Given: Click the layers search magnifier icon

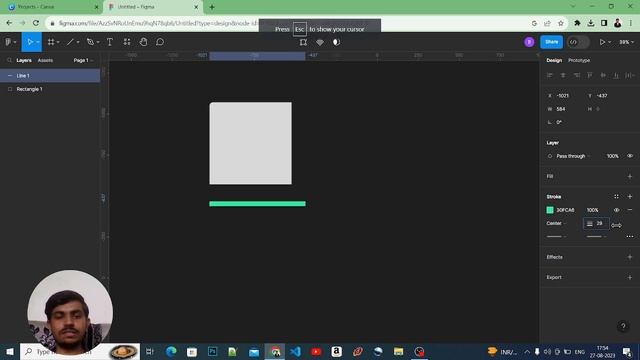Looking at the screenshot, I should (x=9, y=60).
